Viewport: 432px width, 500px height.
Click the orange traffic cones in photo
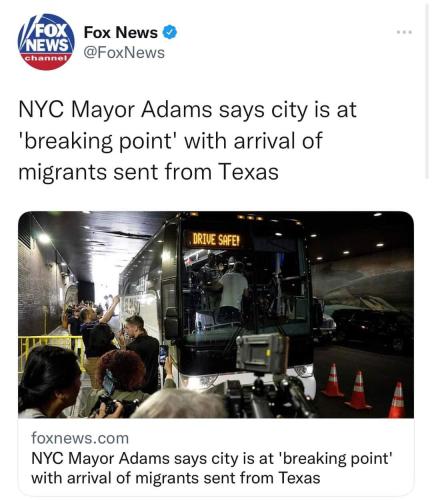pos(364,390)
